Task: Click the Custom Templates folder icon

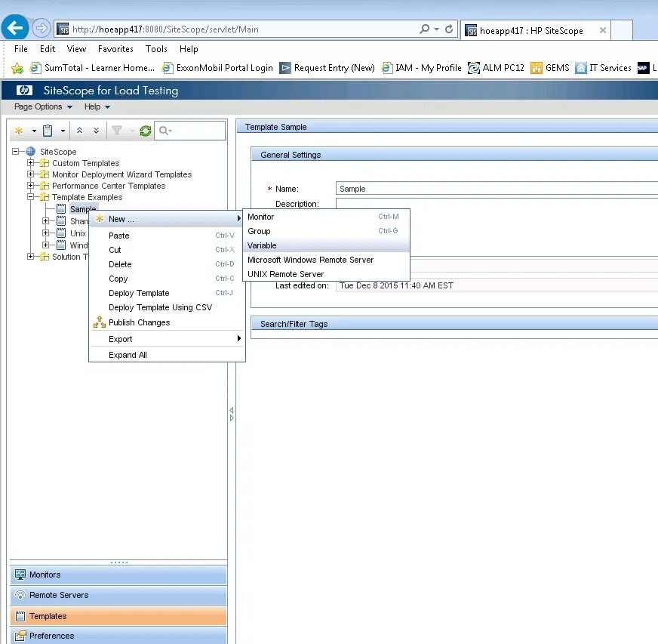Action: 45,163
